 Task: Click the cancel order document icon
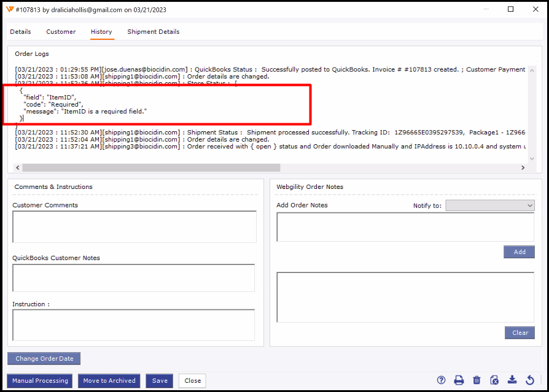pos(494,380)
